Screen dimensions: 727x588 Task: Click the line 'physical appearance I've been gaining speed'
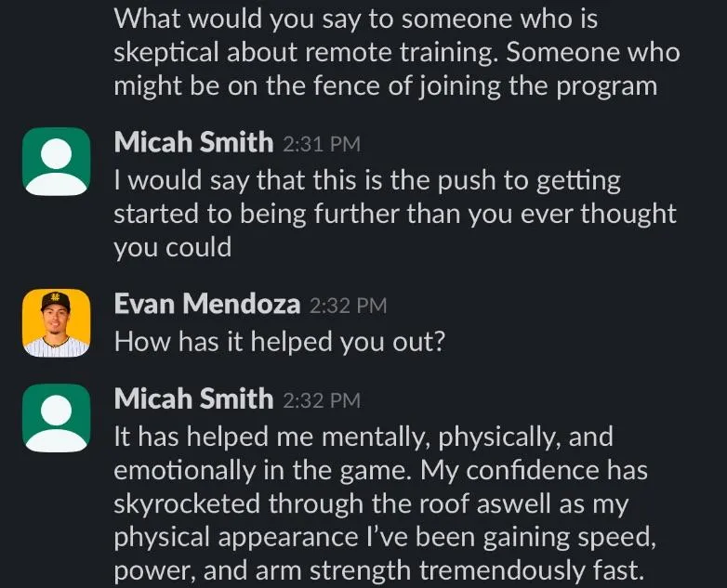coord(385,538)
